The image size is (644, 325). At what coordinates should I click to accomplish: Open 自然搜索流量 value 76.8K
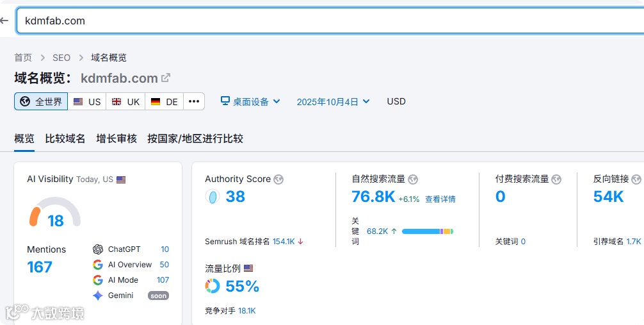(x=373, y=197)
